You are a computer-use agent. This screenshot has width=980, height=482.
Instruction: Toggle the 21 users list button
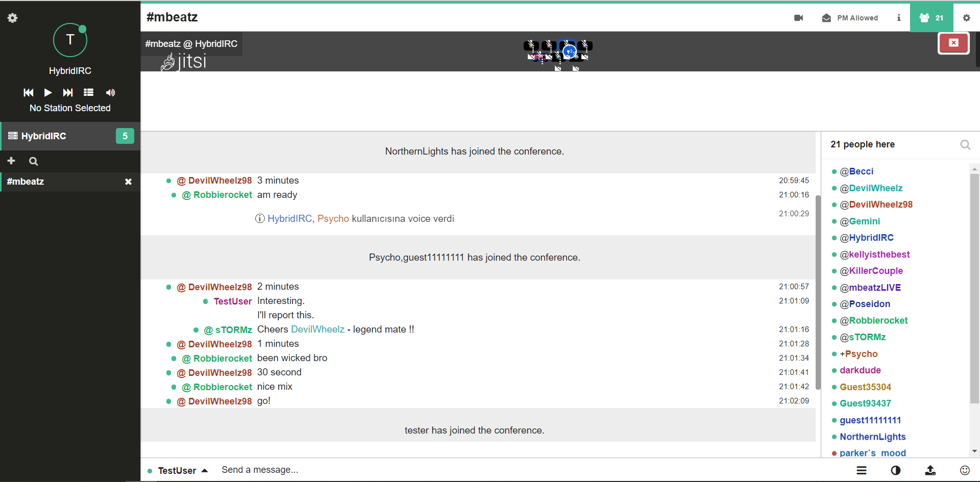click(932, 18)
